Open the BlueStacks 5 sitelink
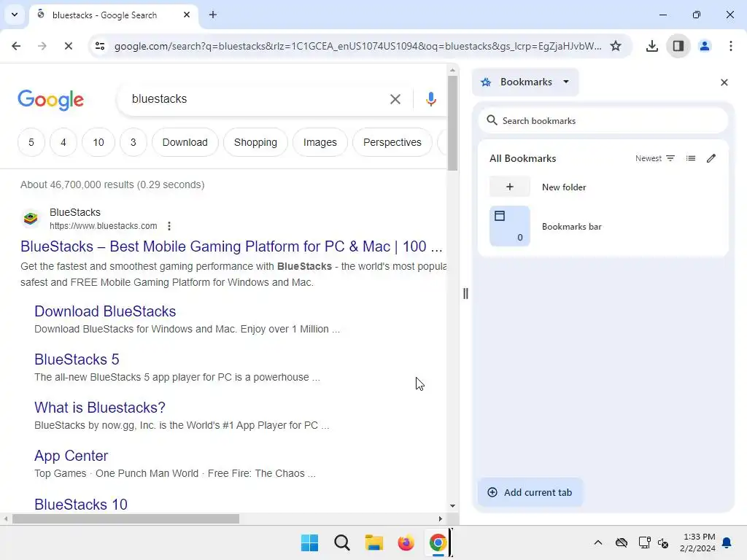 77,359
